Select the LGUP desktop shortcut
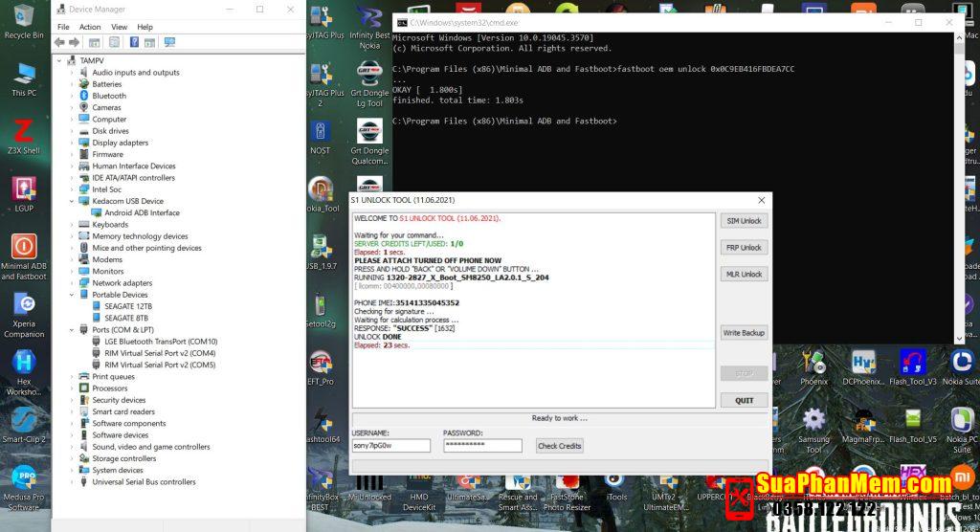This screenshot has height=532, width=980. pos(24,188)
